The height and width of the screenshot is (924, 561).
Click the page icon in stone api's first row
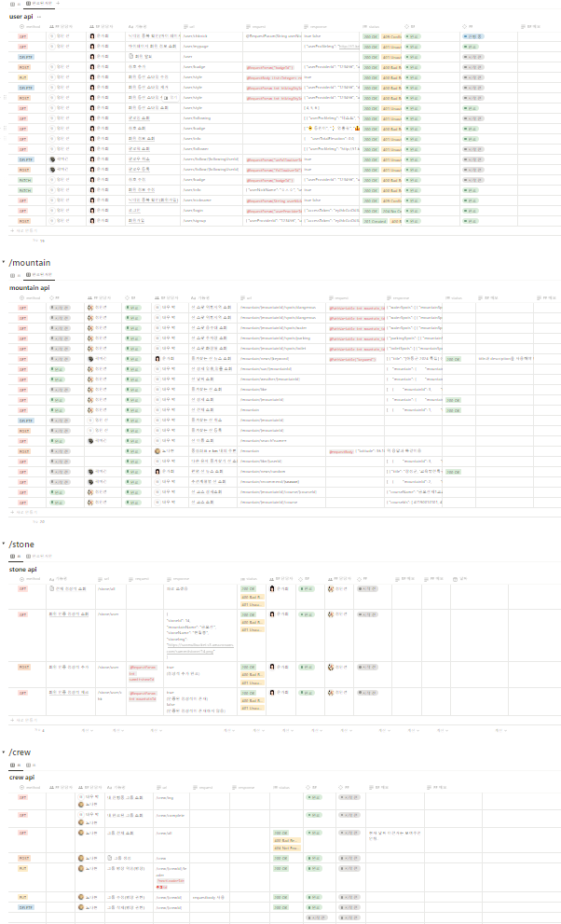[x=52, y=589]
